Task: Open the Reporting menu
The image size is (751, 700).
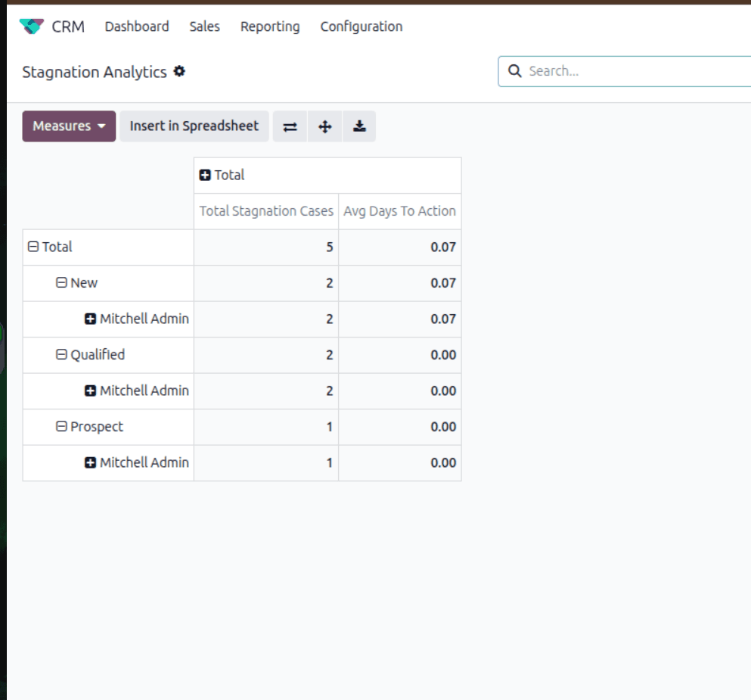Action: click(x=270, y=26)
